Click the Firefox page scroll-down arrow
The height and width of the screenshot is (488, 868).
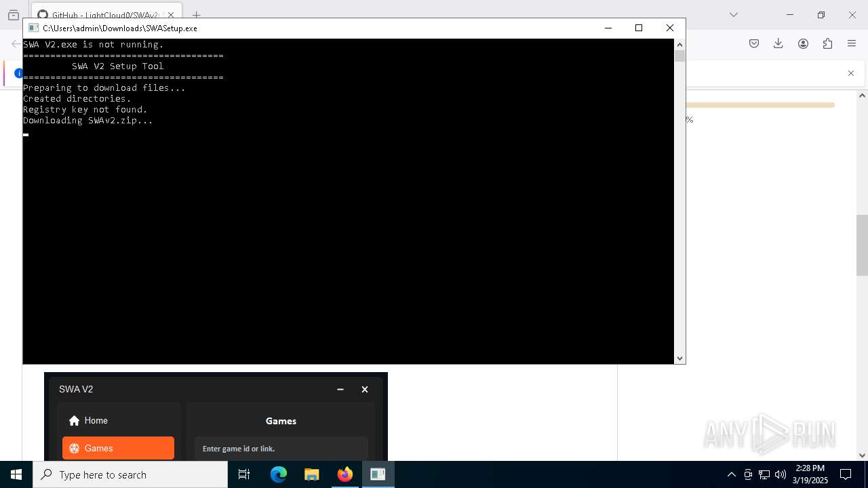tap(862, 455)
